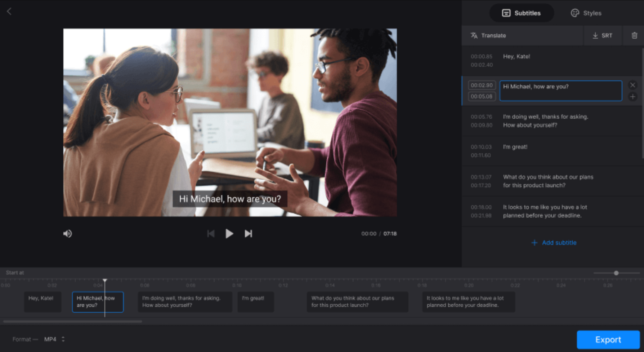Select the 'I'm great!' timeline block
This screenshot has height=352, width=644.
[255, 302]
